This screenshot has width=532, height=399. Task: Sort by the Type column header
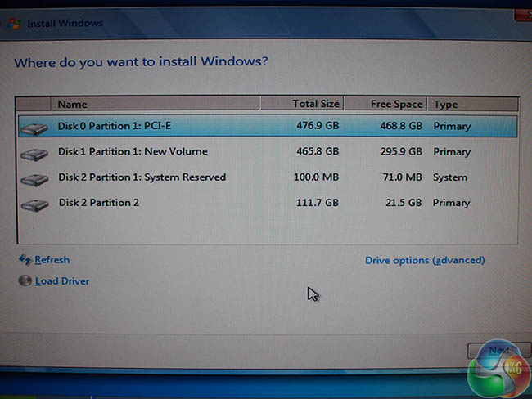tap(473, 104)
